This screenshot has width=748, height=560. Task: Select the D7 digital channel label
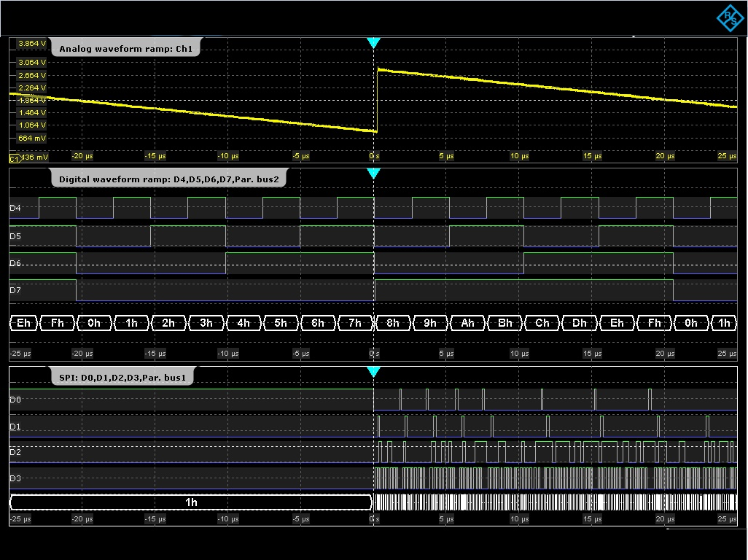(15, 290)
